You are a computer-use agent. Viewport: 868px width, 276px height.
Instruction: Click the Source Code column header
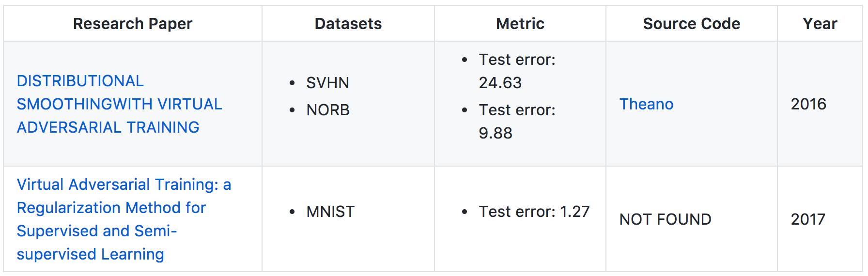coord(691,24)
